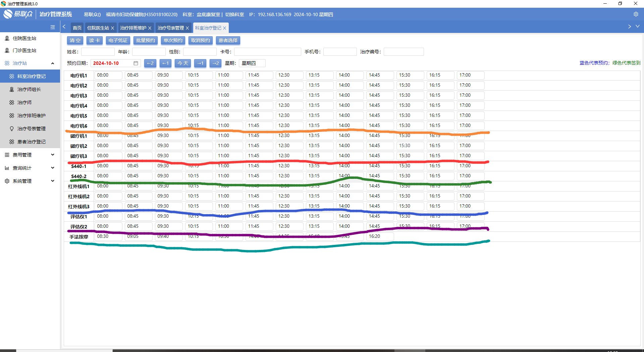The image size is (644, 352).
Task: Select 电疗机2 16:15 time slot
Action: tap(440, 85)
